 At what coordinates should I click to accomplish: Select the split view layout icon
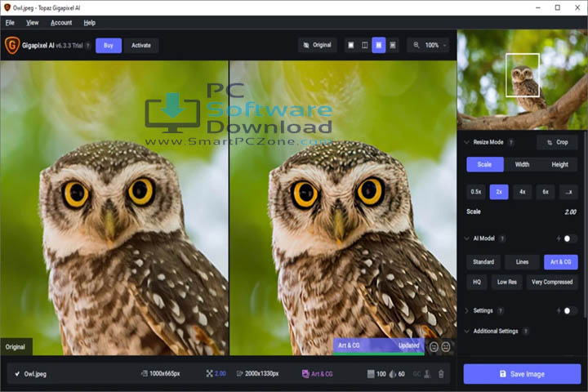pyautogui.click(x=365, y=45)
